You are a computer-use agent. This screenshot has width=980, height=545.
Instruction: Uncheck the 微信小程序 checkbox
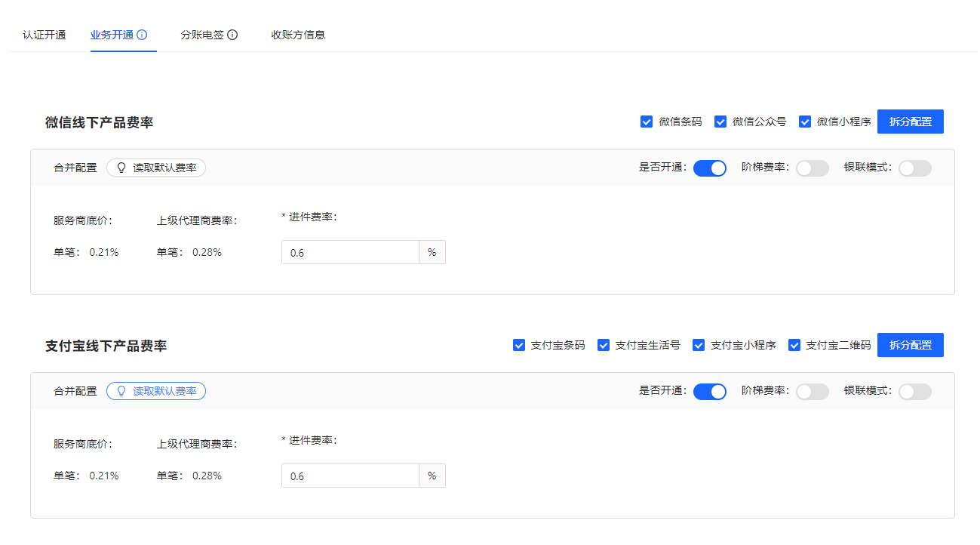pyautogui.click(x=805, y=122)
